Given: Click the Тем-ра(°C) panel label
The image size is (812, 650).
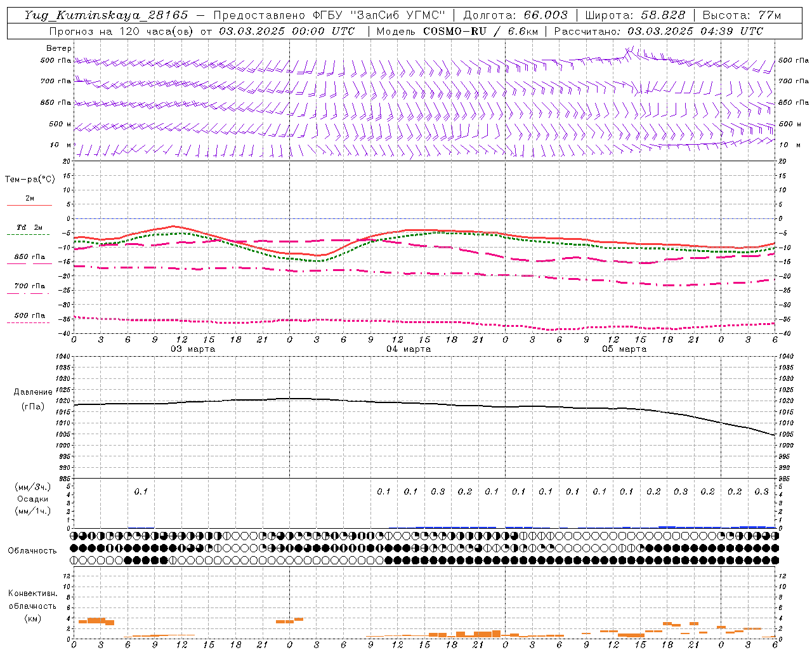Looking at the screenshot, I should [x=30, y=180].
